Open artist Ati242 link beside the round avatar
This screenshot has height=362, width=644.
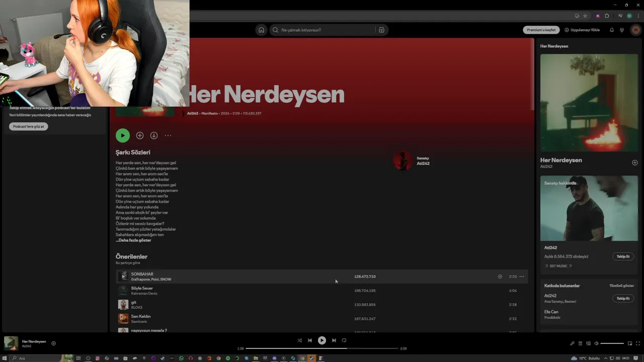click(423, 163)
